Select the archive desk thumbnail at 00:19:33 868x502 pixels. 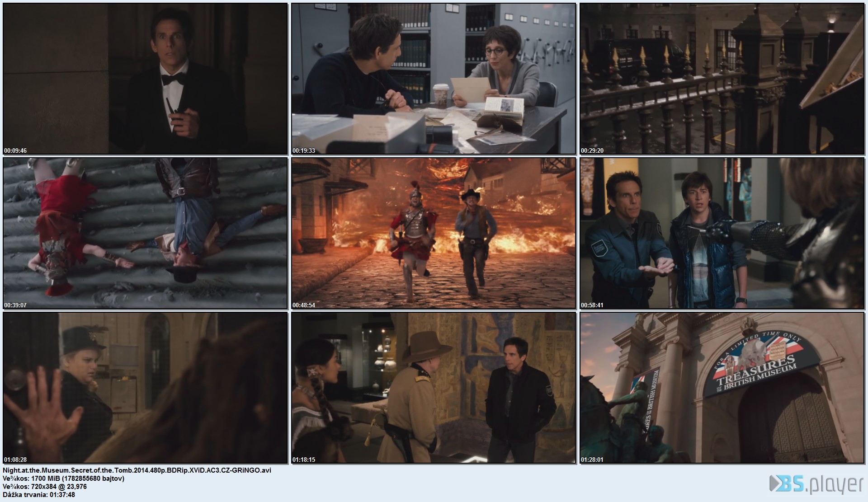[x=434, y=79]
